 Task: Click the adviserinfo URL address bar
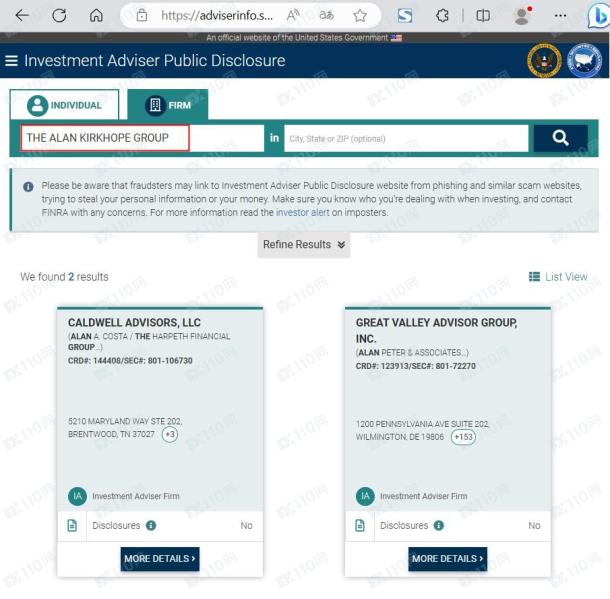click(217, 16)
